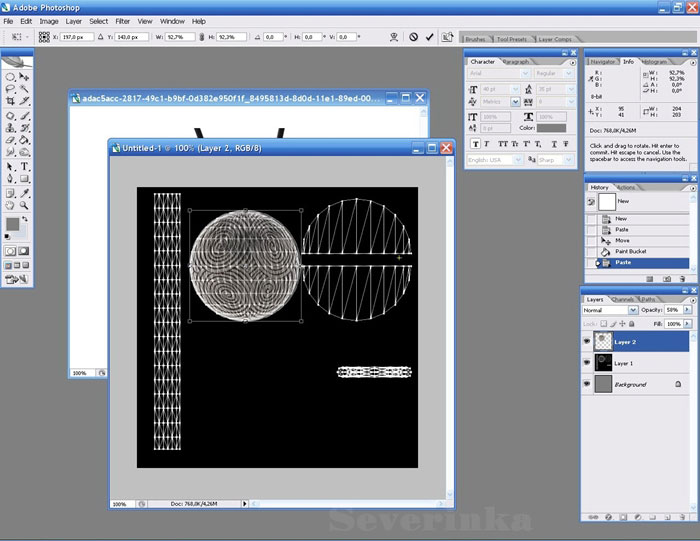Select the Type tool in the toolbox
This screenshot has width=700, height=541.
point(24,167)
